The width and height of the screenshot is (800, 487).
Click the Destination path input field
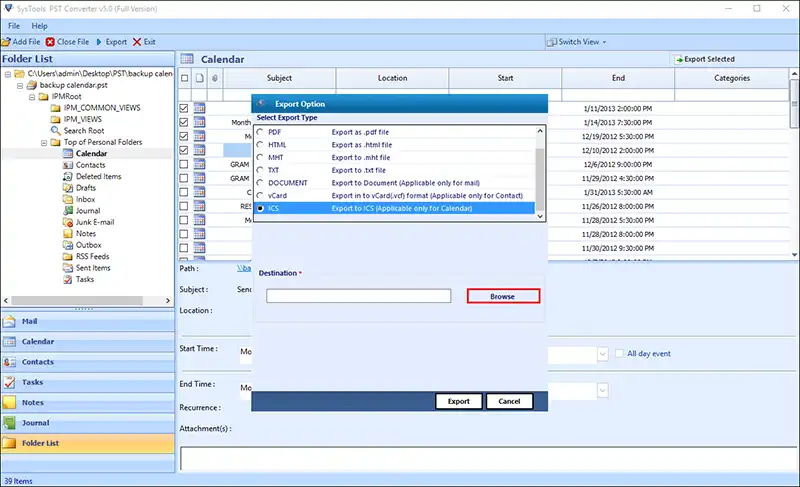pos(358,296)
